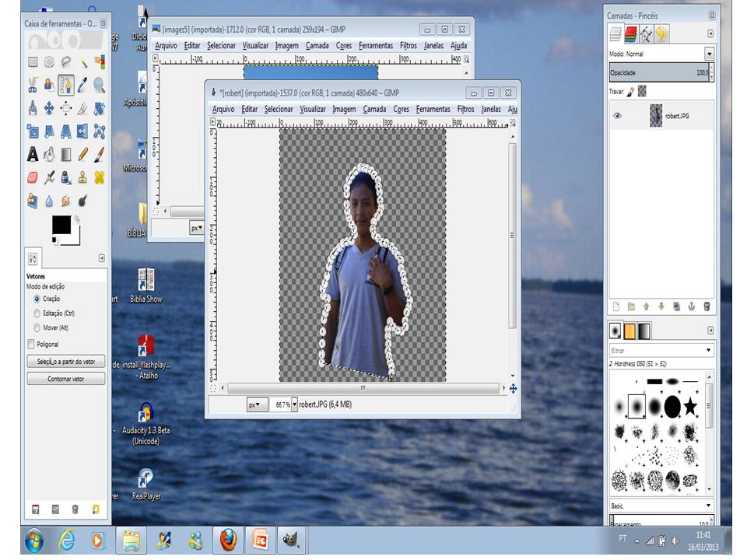Open Brushes dock tab menu arrow

[710, 331]
